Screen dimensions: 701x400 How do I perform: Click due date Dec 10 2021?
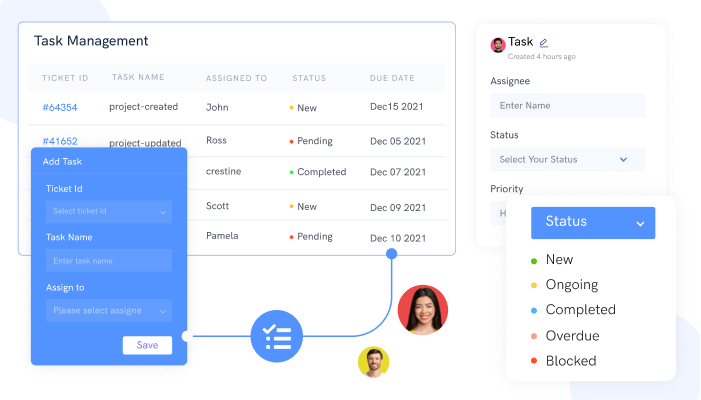click(x=398, y=238)
